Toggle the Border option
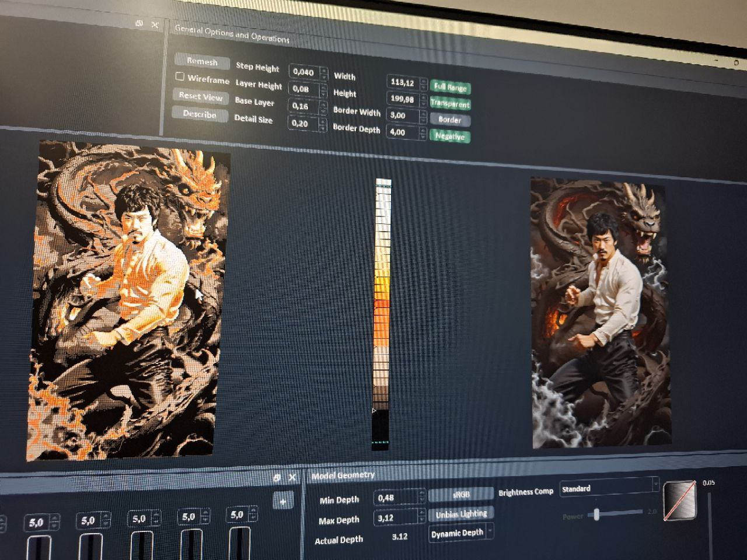 pos(449,120)
